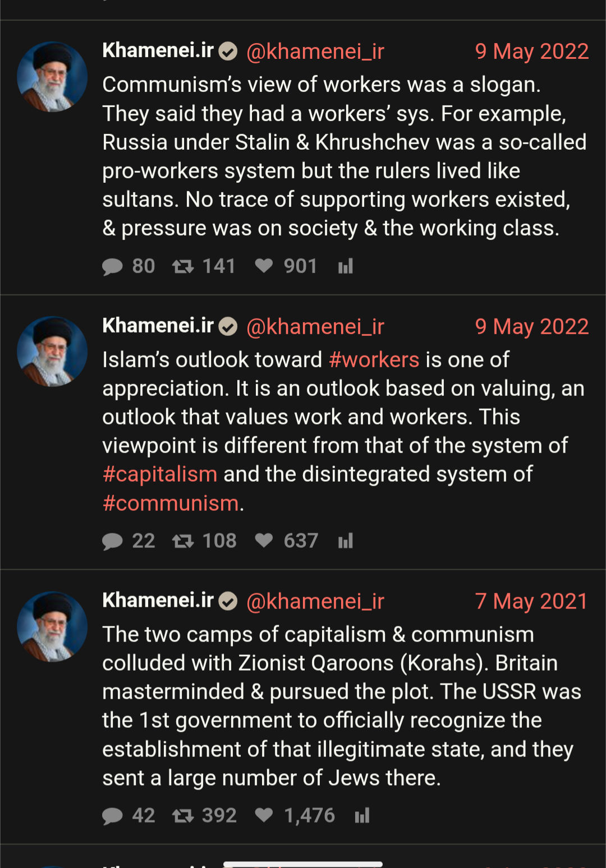This screenshot has height=868, width=606.
Task: Like the tweet with 1,476 likes
Action: 264,815
